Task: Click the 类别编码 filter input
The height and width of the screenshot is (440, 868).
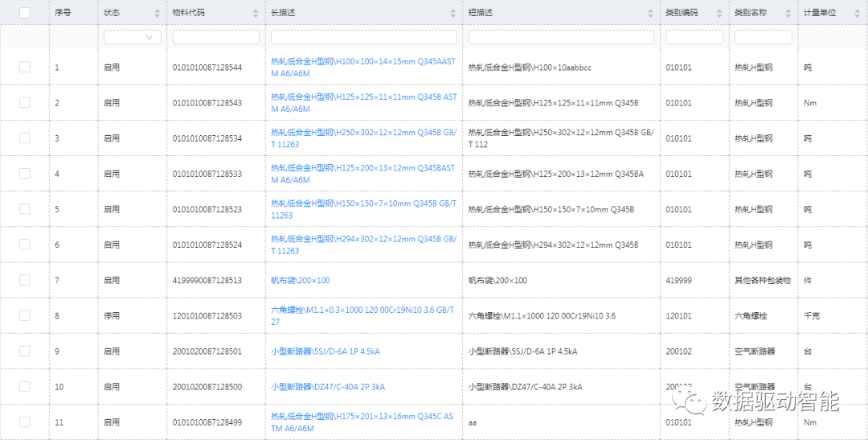Action: (694, 37)
